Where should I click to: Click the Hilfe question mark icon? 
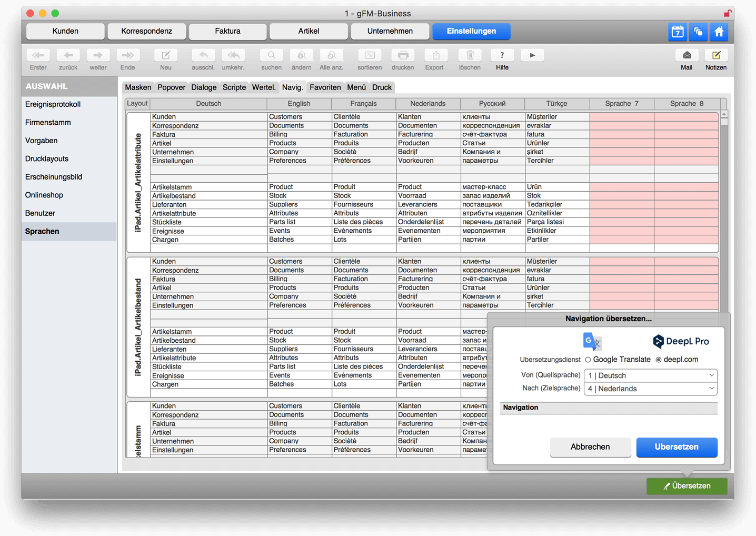[x=502, y=55]
